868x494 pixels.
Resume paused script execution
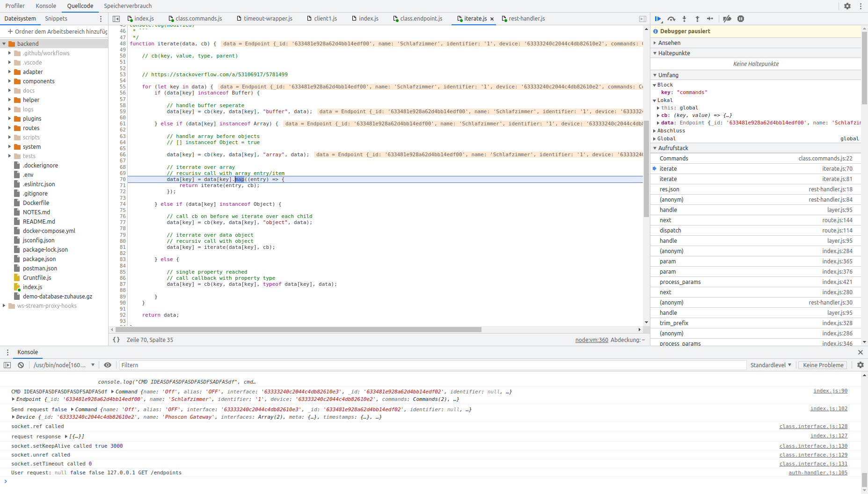coord(658,19)
